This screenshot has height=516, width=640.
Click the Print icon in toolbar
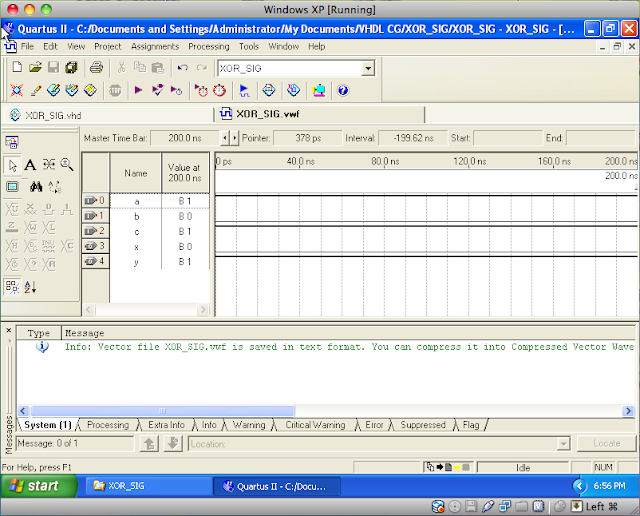96,68
